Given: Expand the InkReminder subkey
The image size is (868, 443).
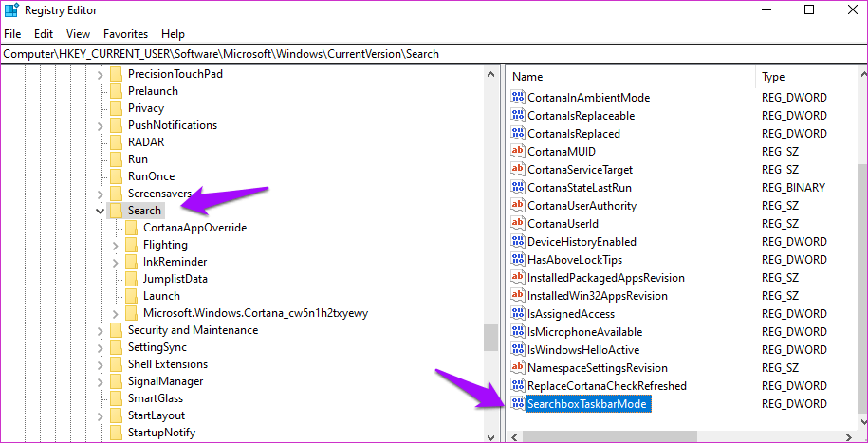Looking at the screenshot, I should coord(116,262).
